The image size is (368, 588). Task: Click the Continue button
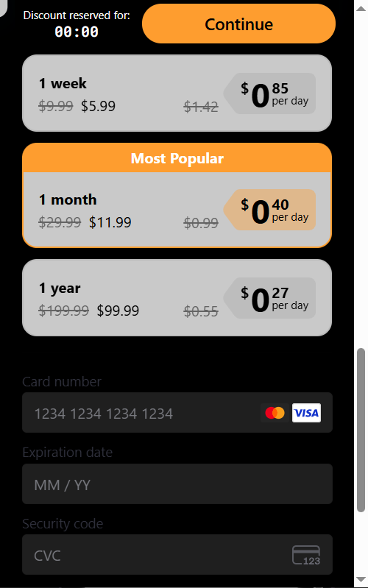pos(238,24)
